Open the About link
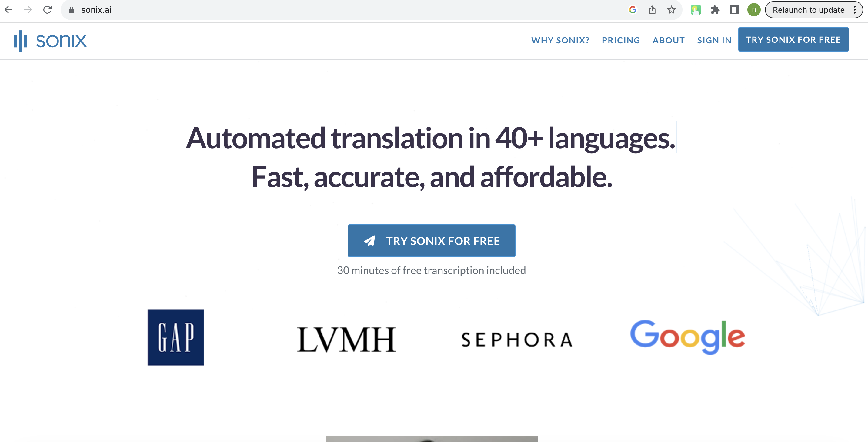Viewport: 868px width, 442px height. pyautogui.click(x=668, y=40)
